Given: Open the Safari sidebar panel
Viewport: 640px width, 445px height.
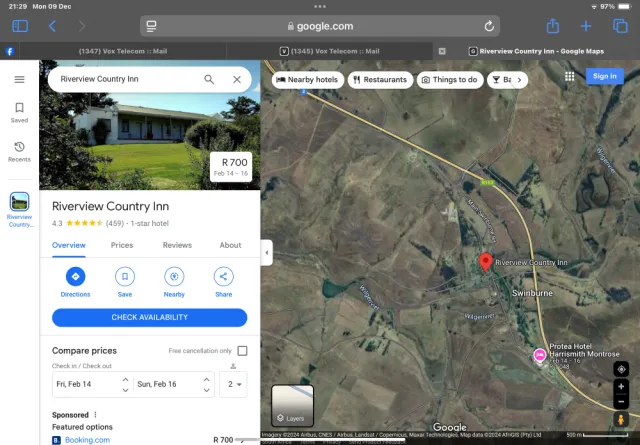Looking at the screenshot, I should [x=20, y=26].
